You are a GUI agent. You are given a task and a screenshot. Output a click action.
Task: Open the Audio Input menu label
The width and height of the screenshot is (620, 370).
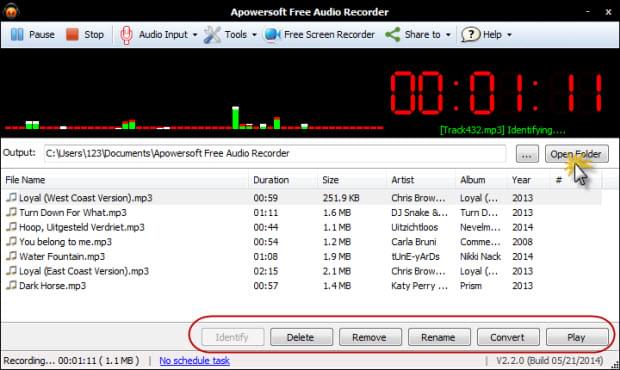click(x=163, y=35)
